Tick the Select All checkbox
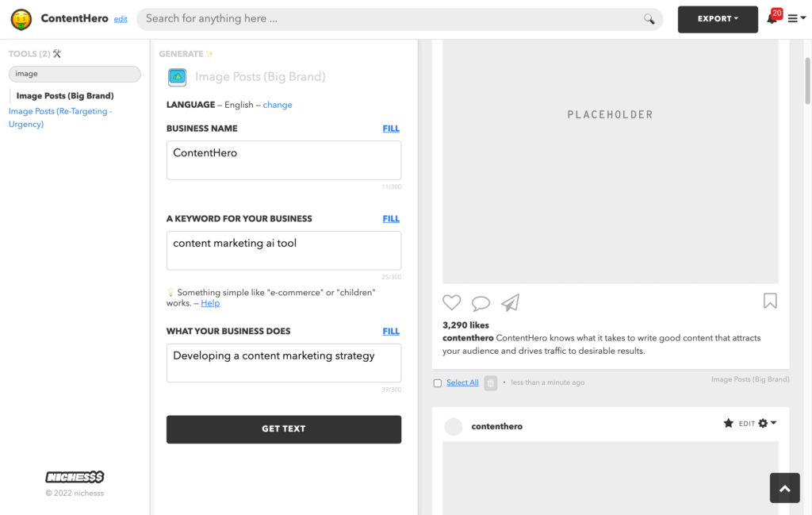This screenshot has height=515, width=812. (x=438, y=383)
